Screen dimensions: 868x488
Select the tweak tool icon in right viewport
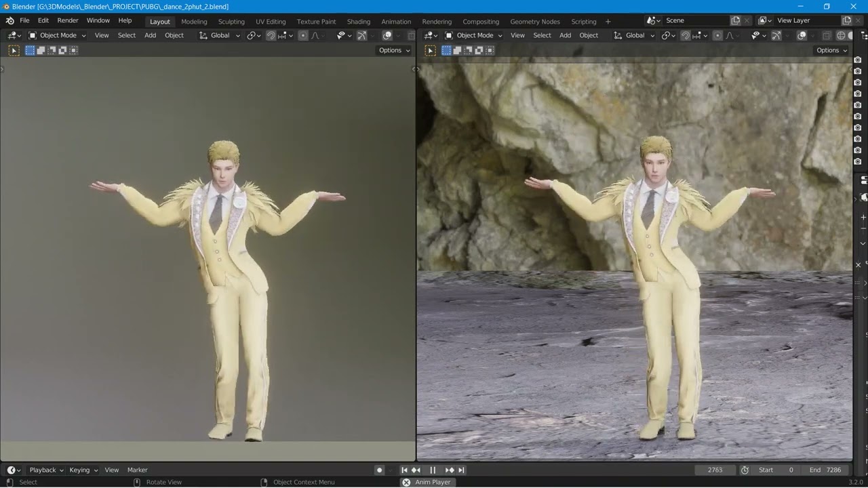point(430,50)
